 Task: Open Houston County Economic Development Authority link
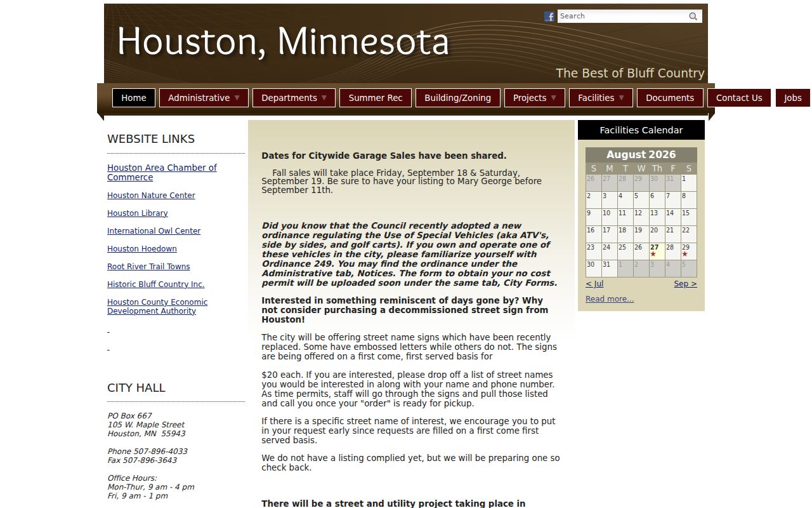click(x=157, y=307)
